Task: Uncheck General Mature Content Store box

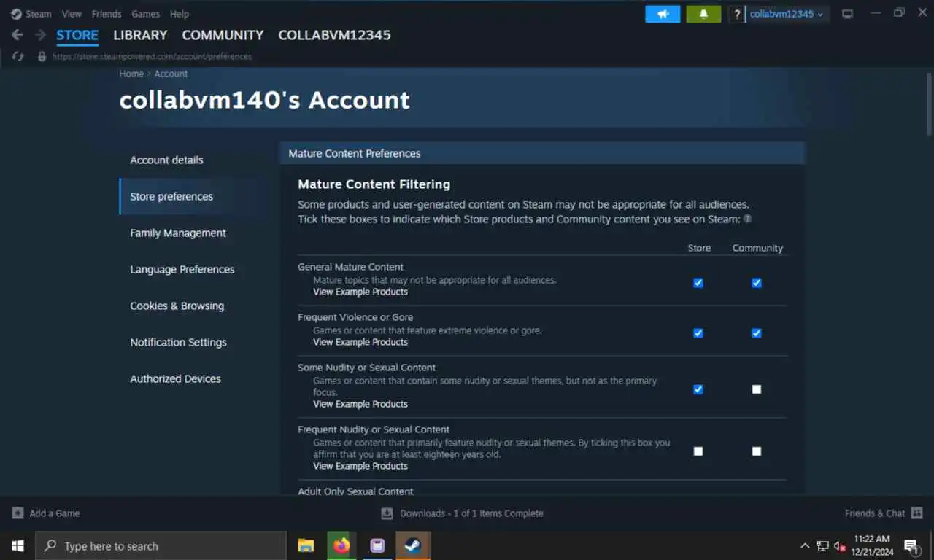Action: coord(698,283)
